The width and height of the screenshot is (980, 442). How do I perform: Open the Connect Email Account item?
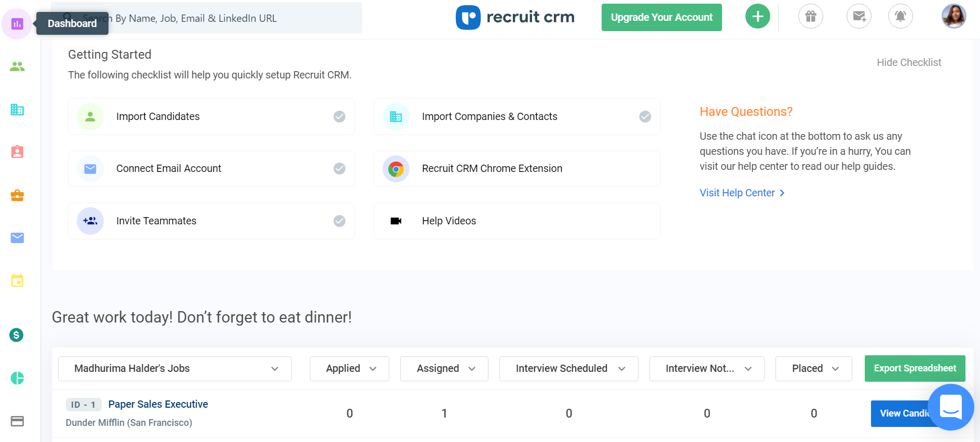[x=211, y=169]
